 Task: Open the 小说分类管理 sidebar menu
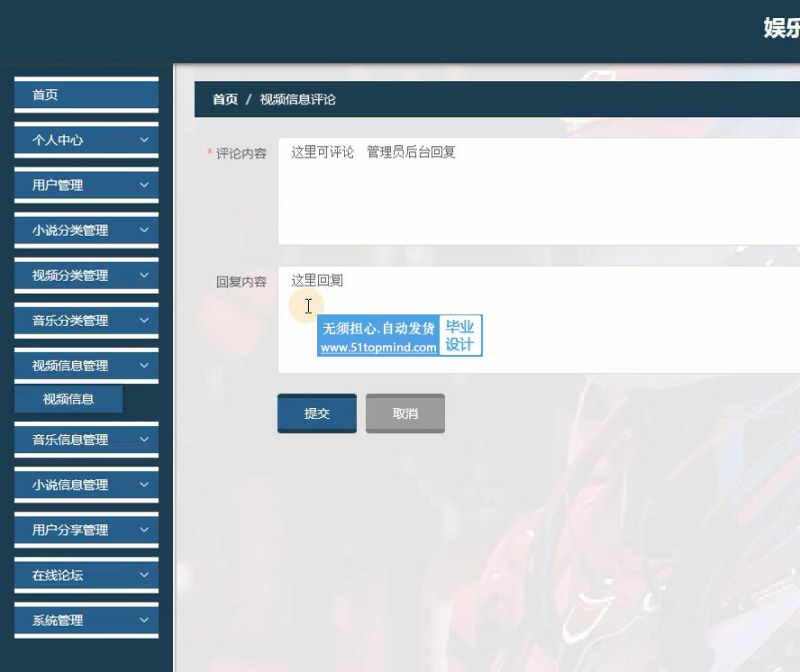click(86, 230)
